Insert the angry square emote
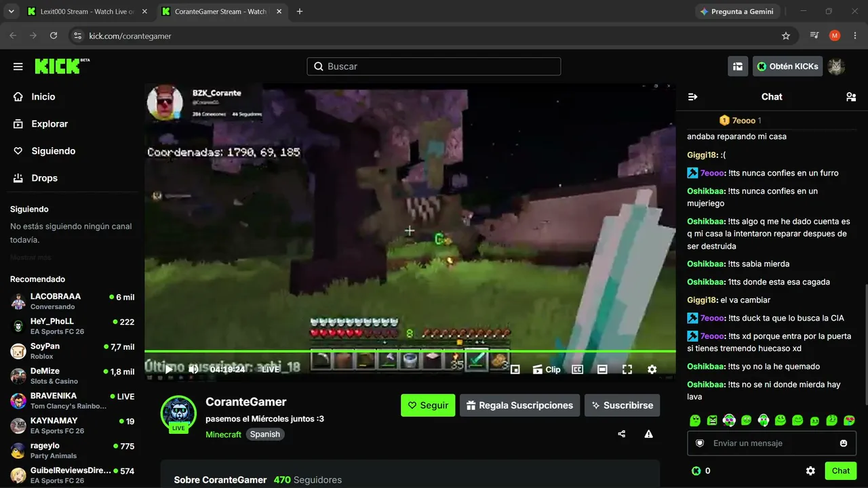868x488 pixels. (712, 420)
